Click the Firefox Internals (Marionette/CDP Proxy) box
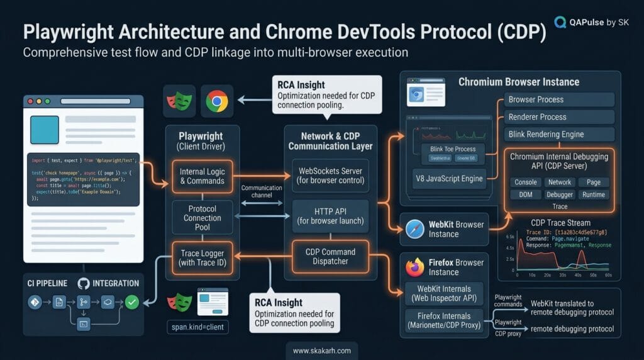Screen dimensions: 644x360 point(444,320)
